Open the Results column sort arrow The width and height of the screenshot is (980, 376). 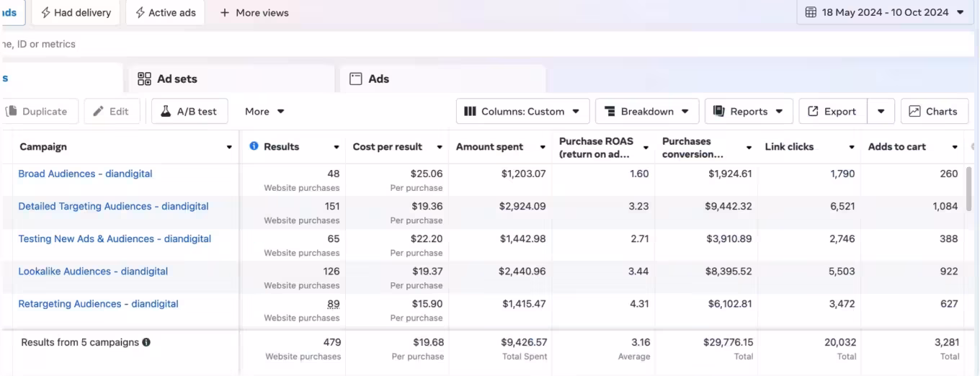tap(336, 147)
